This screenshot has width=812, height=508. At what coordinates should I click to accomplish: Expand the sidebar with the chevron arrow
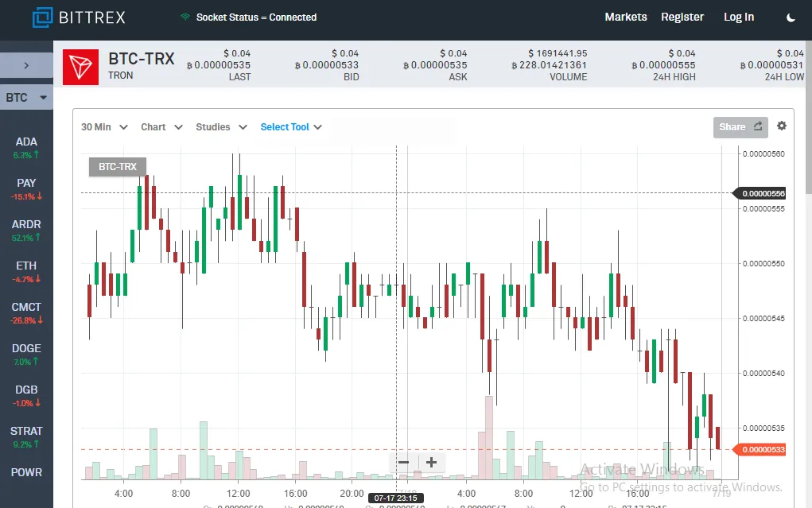pos(26,65)
